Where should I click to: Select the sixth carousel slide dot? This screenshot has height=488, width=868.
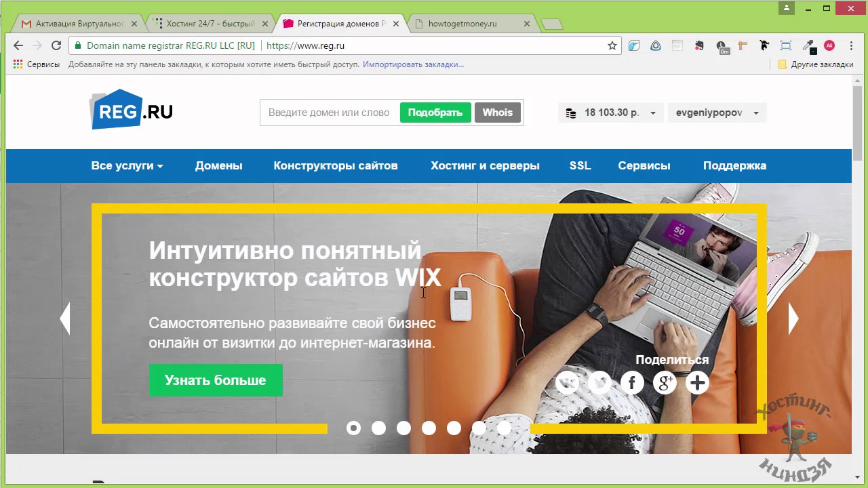click(479, 428)
